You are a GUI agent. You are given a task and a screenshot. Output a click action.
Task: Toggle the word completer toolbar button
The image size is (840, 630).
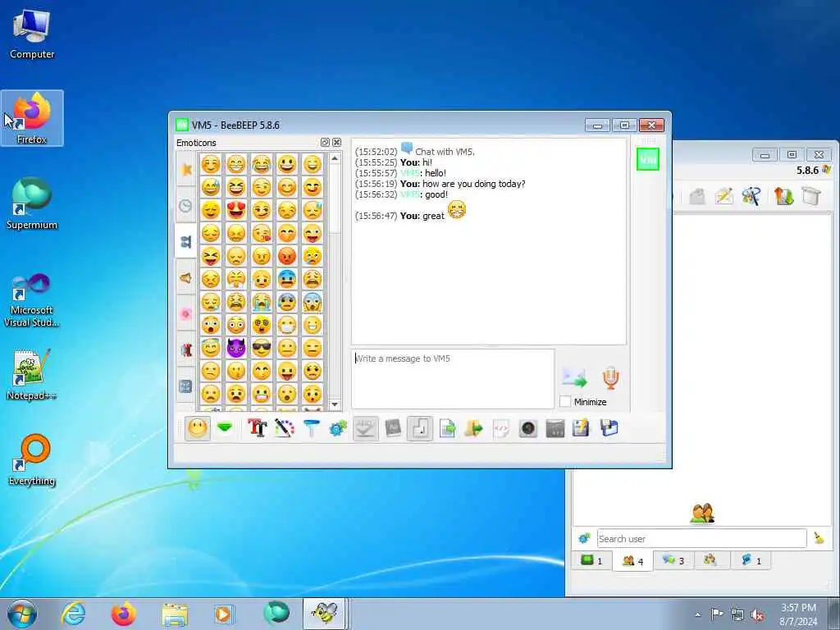click(x=393, y=428)
